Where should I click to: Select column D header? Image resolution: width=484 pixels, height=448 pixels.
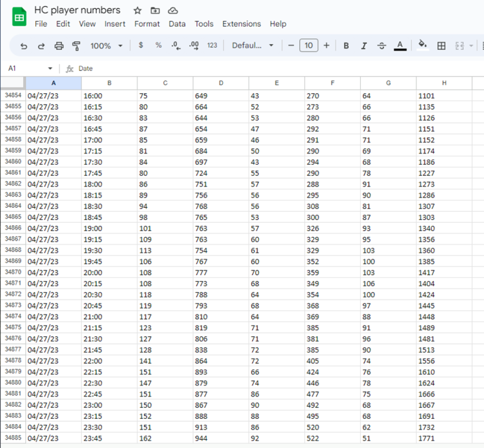click(x=220, y=83)
